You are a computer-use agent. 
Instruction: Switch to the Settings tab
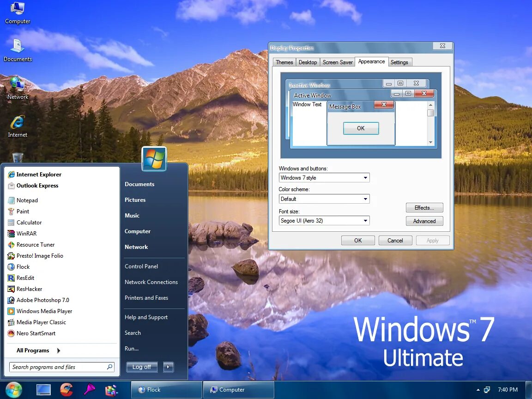(399, 62)
